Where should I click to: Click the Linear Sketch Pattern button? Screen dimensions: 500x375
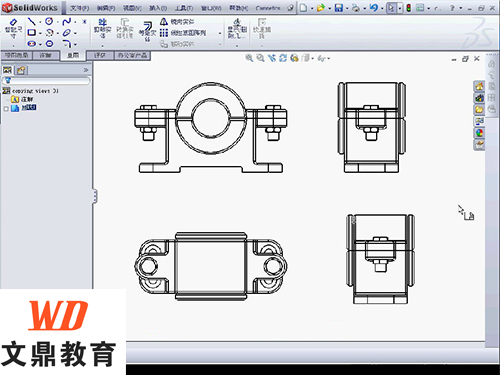tap(183, 33)
